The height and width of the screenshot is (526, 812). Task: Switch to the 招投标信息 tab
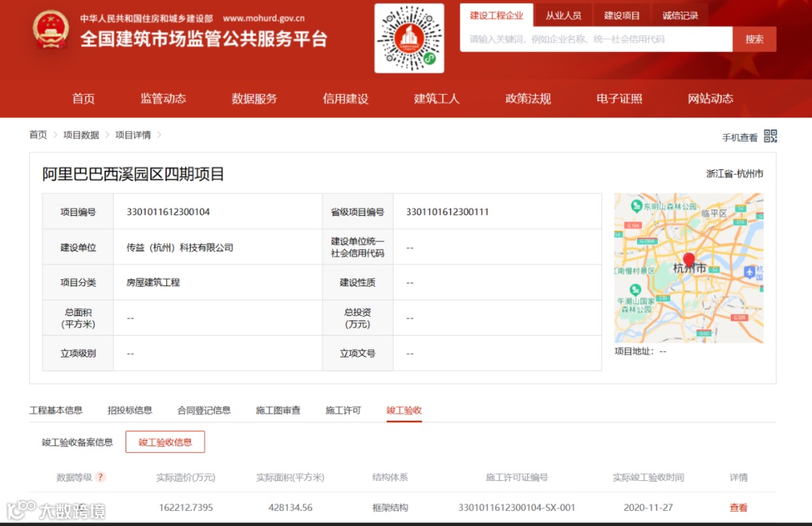[x=129, y=410]
